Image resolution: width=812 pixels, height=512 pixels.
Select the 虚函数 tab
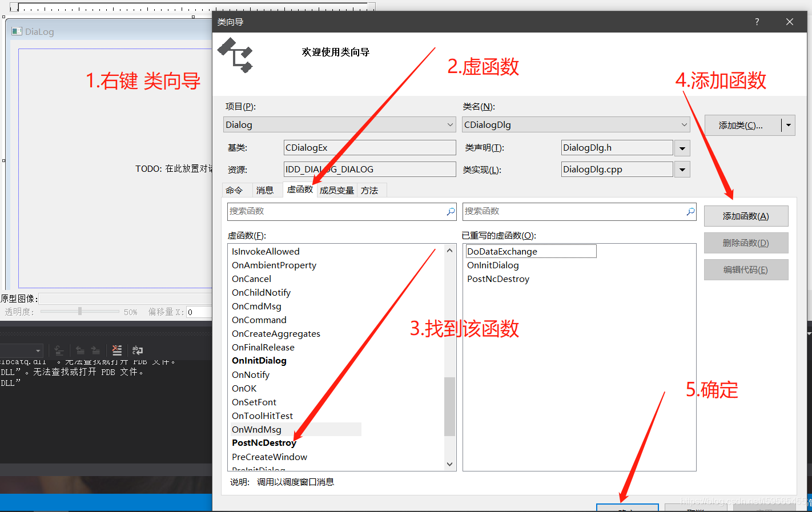click(300, 190)
